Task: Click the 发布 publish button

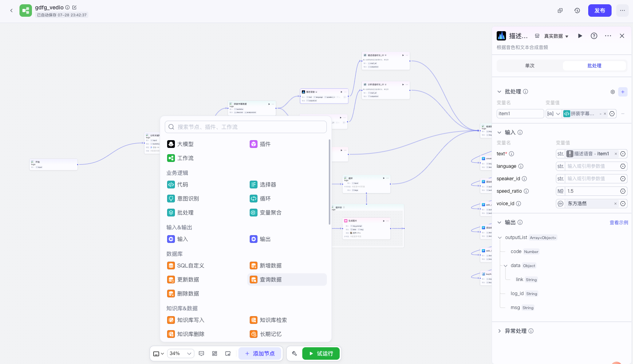Action: [600, 11]
